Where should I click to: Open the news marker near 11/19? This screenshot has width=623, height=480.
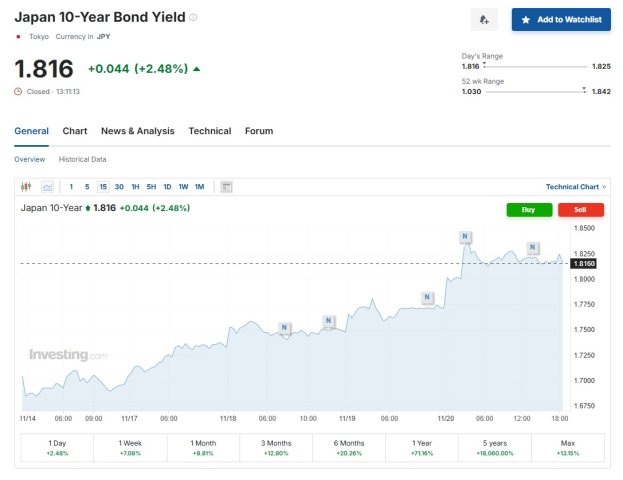tap(329, 321)
